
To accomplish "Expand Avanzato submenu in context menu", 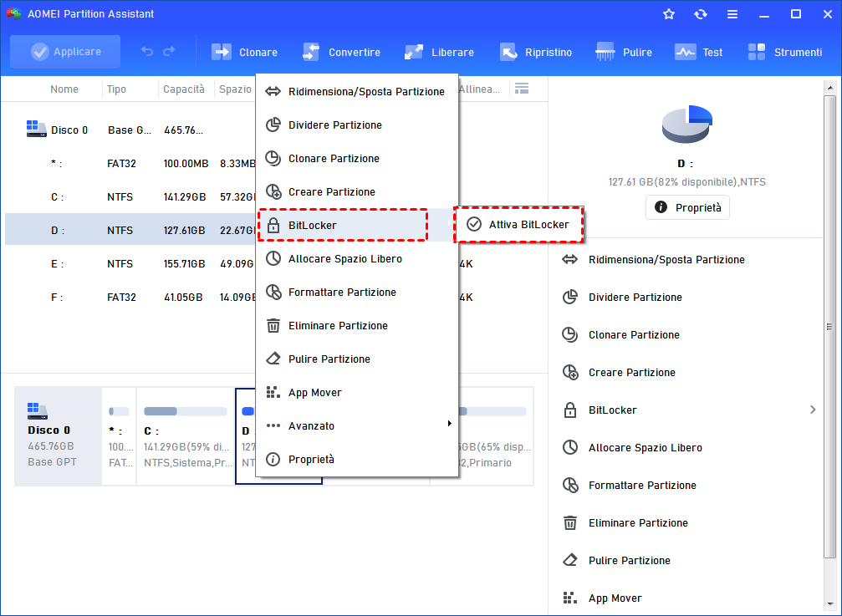I will (x=357, y=425).
